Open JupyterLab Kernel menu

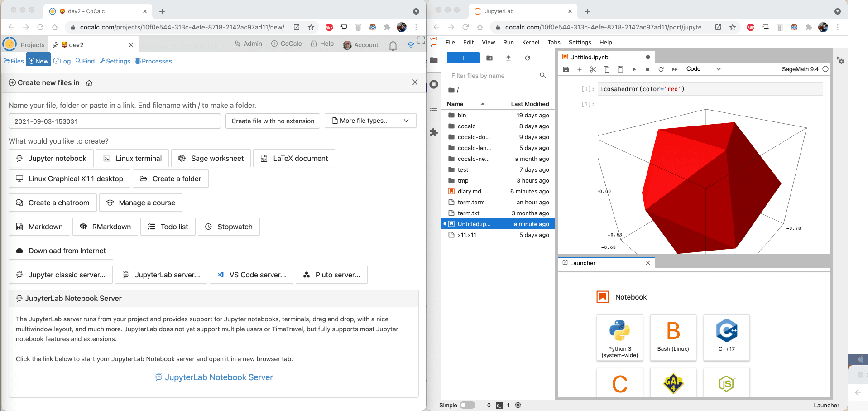click(531, 42)
